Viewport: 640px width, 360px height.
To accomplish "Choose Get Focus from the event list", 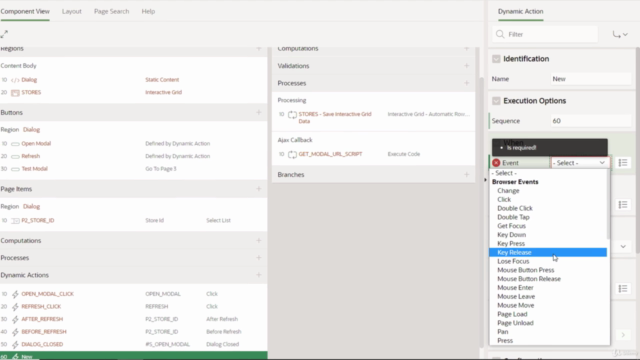I will 548,226.
